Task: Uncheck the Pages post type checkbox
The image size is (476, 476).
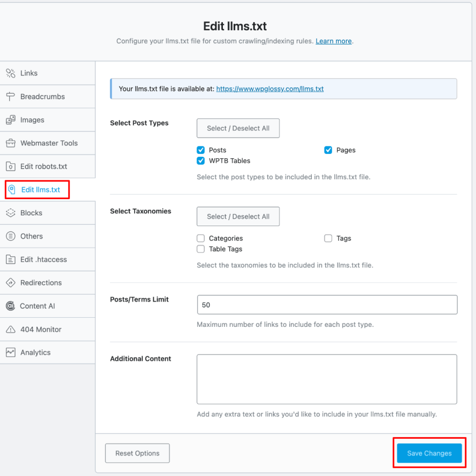Action: tap(328, 150)
